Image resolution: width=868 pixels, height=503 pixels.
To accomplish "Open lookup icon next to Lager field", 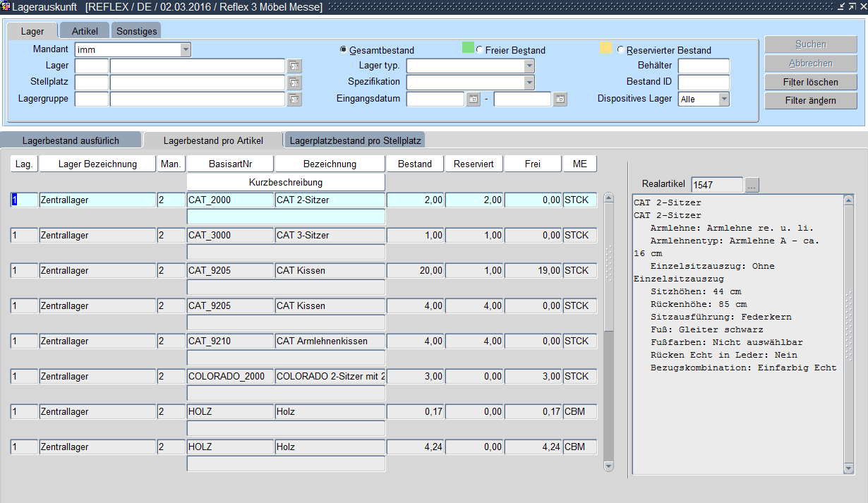I will 294,66.
